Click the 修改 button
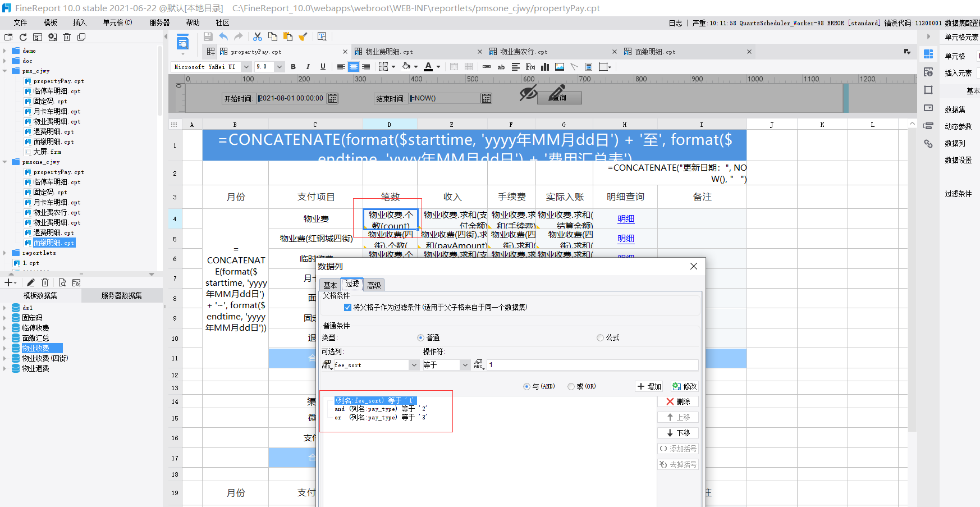The height and width of the screenshot is (507, 980). 684,386
